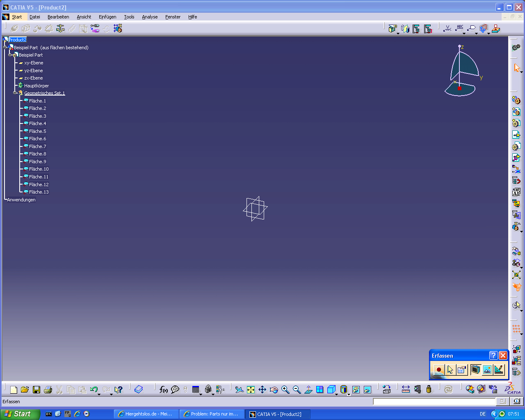Zoom in with the magnifier plus icon

[x=285, y=390]
